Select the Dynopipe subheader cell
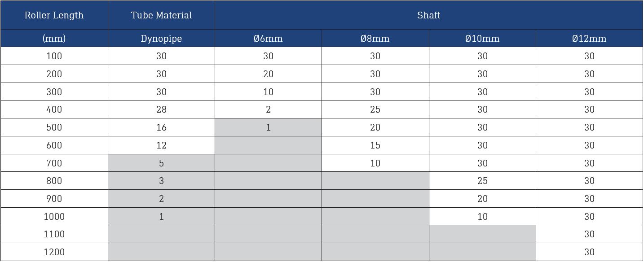 tap(161, 39)
